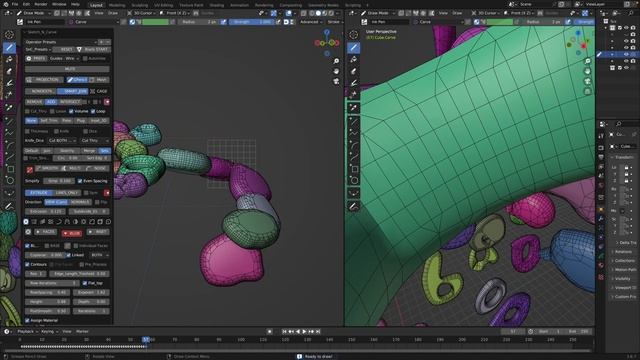The height and width of the screenshot is (360, 640).
Task: Toggle the Assign Material checkbox
Action: coord(27,320)
